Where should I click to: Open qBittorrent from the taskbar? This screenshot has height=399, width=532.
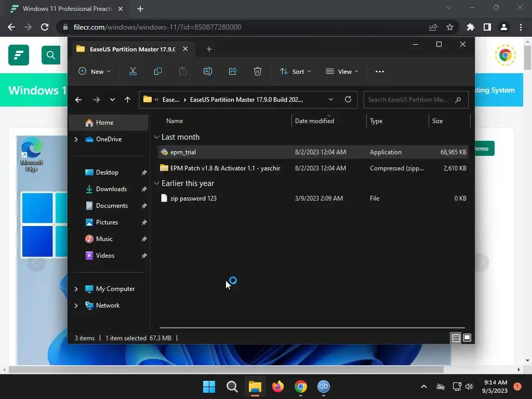(323, 387)
